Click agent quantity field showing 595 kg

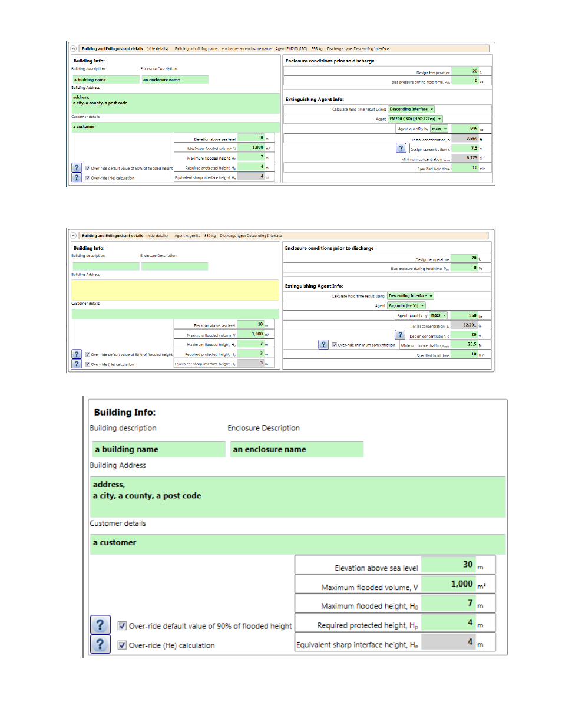click(465, 129)
